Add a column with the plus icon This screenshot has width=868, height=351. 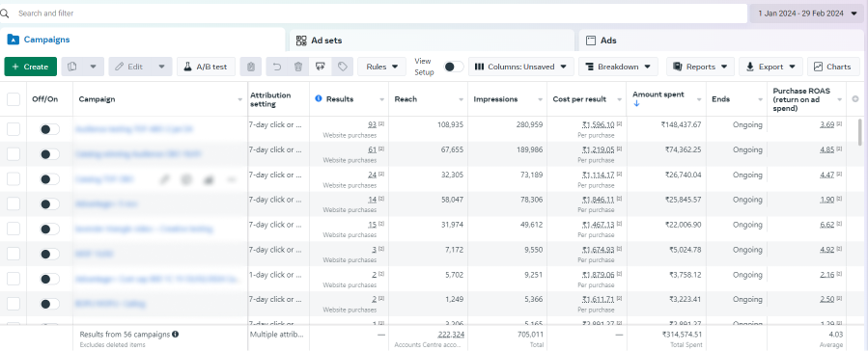856,99
